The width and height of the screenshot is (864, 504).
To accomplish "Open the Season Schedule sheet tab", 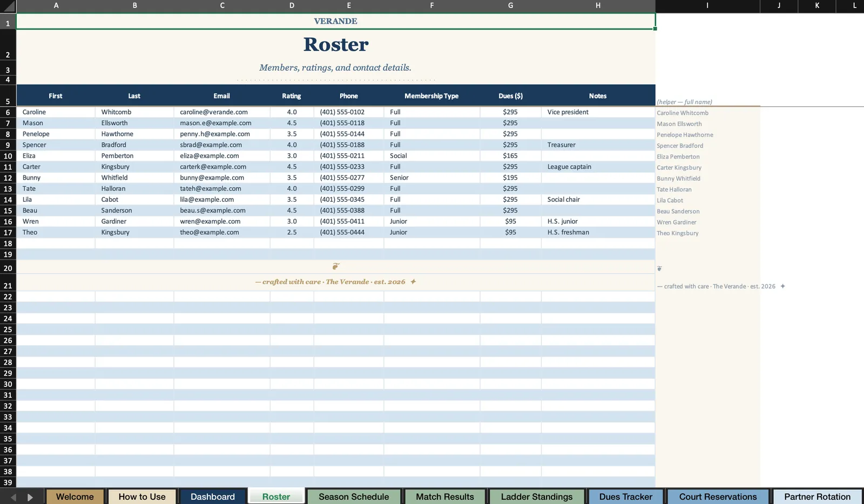I will click(354, 497).
